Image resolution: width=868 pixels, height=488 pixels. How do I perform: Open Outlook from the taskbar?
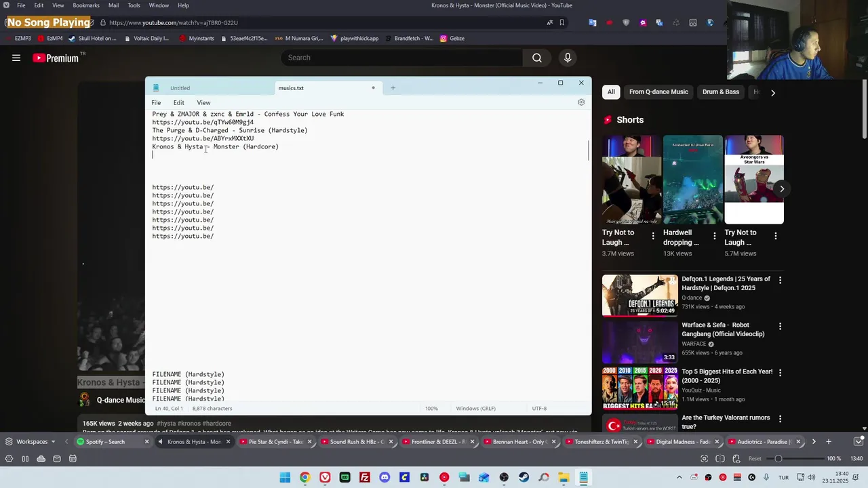[x=484, y=477]
